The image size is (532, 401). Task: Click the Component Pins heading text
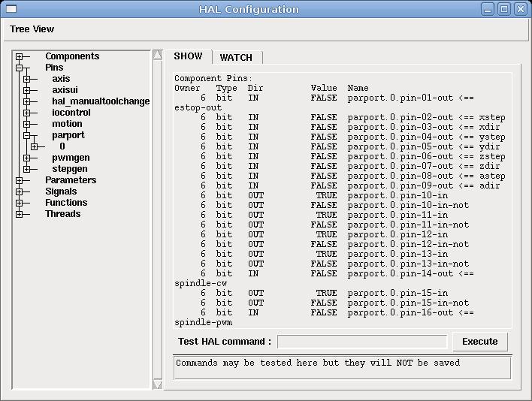(213, 78)
